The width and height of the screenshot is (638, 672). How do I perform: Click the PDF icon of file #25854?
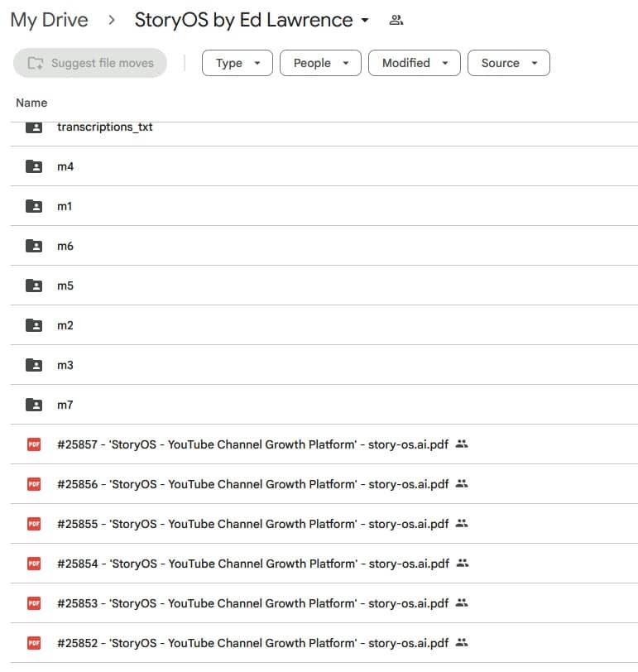pyautogui.click(x=34, y=564)
